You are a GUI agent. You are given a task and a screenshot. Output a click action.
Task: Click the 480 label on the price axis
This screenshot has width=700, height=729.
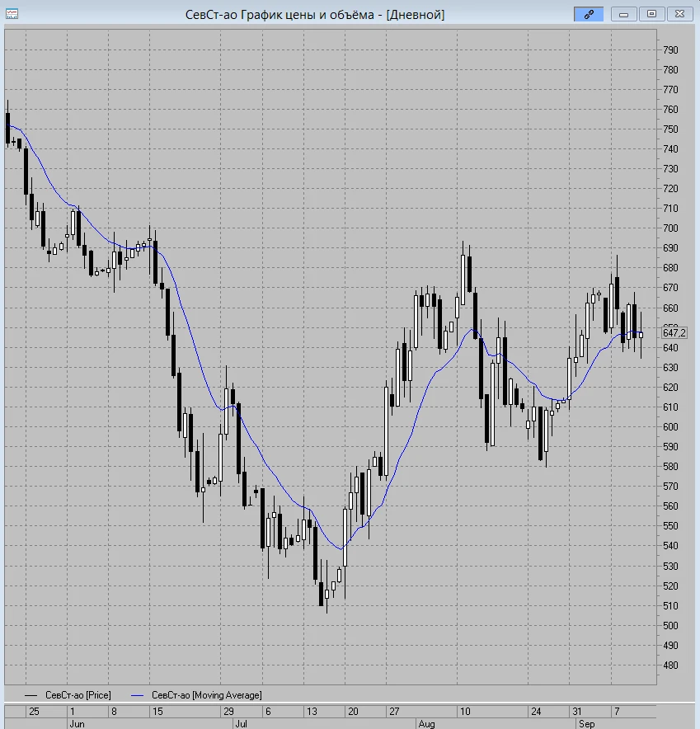tap(670, 666)
